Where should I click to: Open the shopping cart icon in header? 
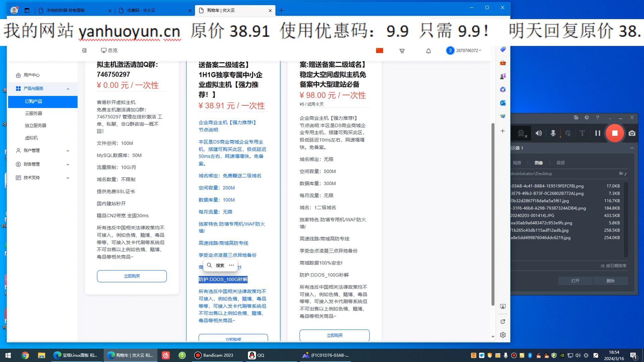402,51
